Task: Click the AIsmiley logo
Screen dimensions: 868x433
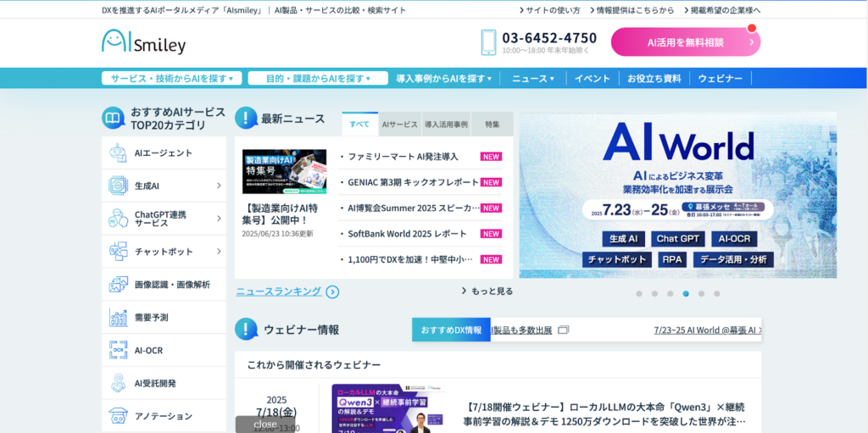Action: tap(143, 42)
